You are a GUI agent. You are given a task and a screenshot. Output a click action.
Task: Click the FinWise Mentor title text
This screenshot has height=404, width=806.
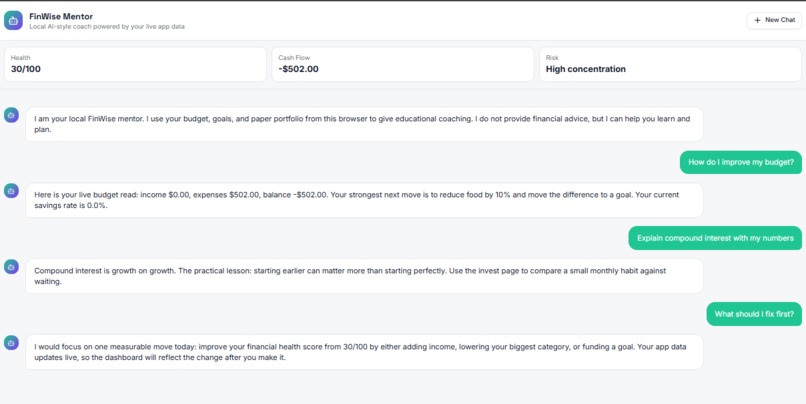pos(61,16)
